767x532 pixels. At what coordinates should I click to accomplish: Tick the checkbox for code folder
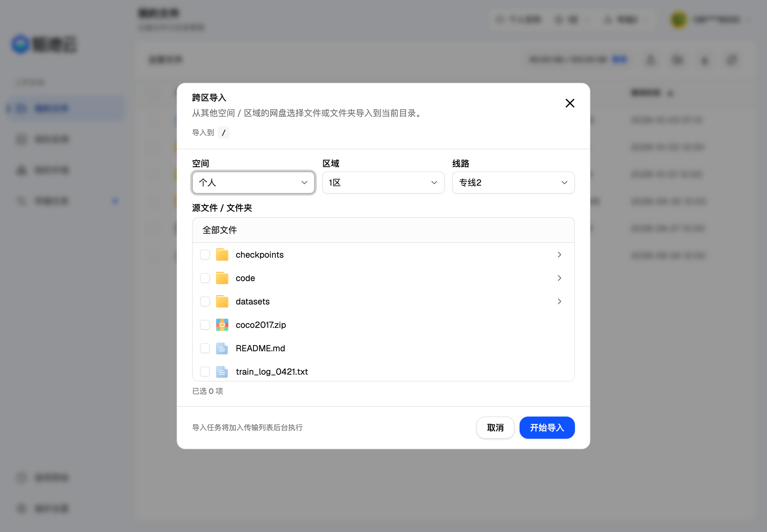coord(205,278)
